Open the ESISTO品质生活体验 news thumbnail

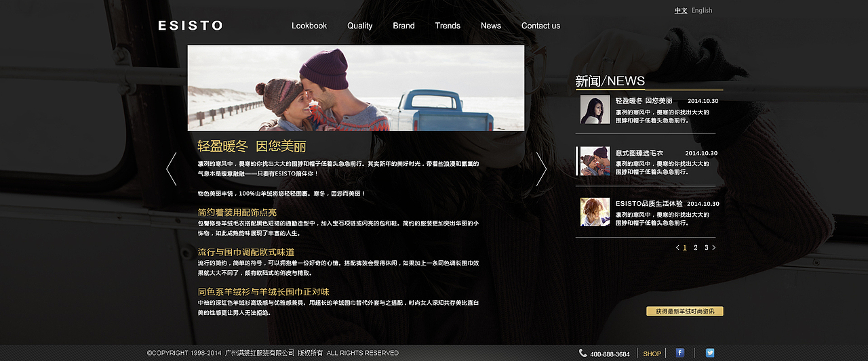(x=595, y=212)
